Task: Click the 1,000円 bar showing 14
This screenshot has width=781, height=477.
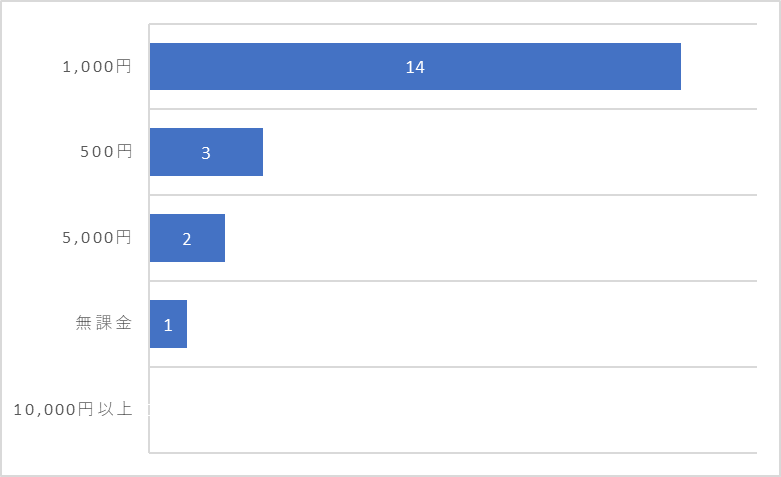Action: click(415, 67)
